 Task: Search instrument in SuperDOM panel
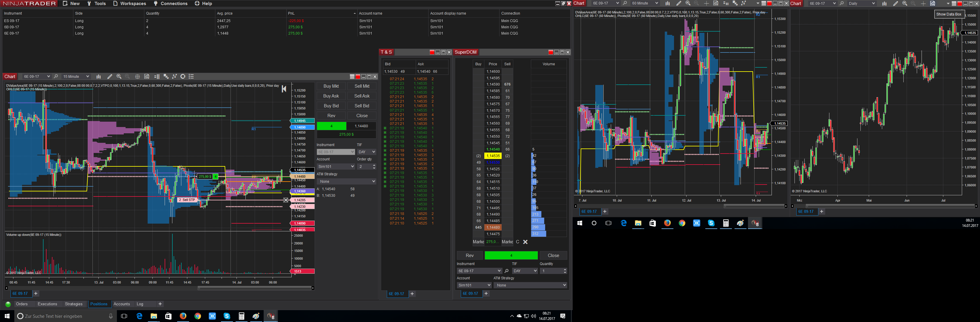click(506, 271)
